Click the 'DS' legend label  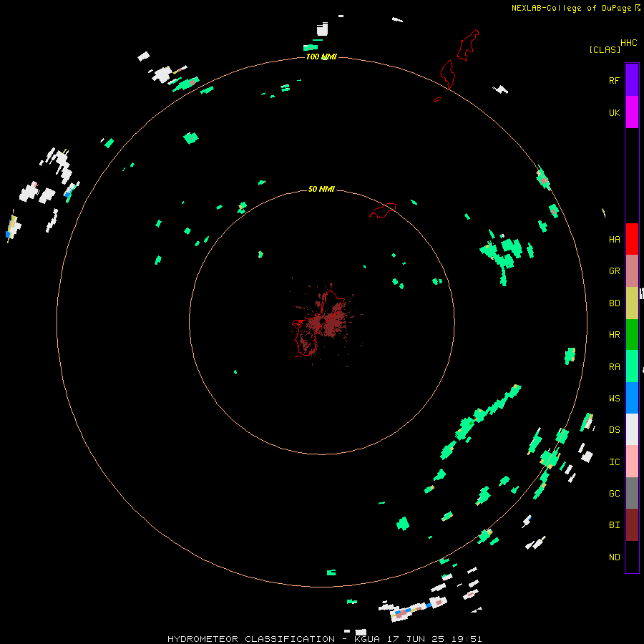pyautogui.click(x=614, y=430)
